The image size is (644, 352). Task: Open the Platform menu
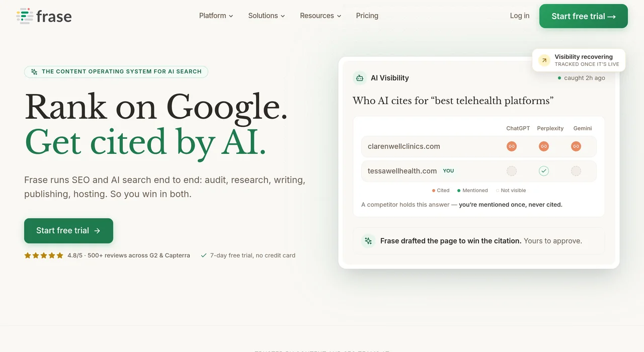(x=216, y=16)
